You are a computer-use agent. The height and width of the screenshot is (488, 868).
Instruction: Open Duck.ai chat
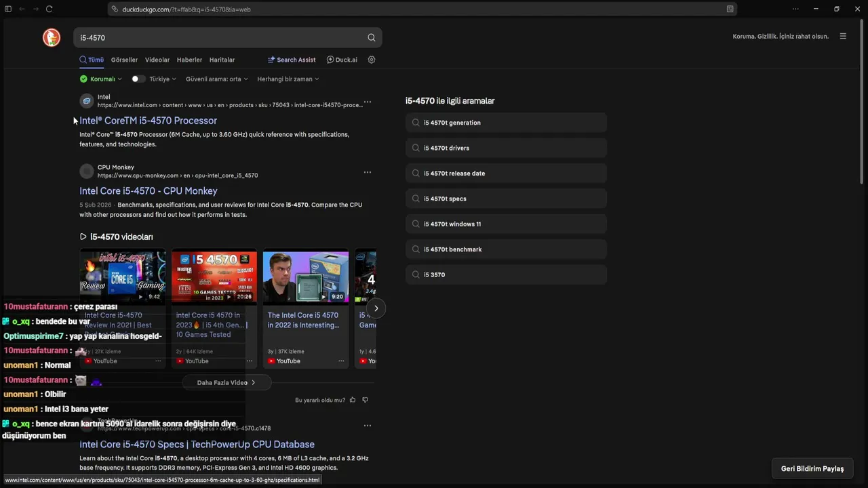pos(342,60)
